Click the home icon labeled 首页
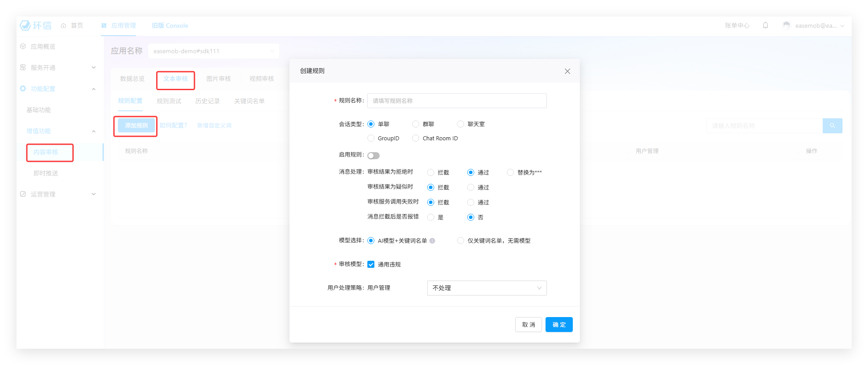 [x=64, y=26]
